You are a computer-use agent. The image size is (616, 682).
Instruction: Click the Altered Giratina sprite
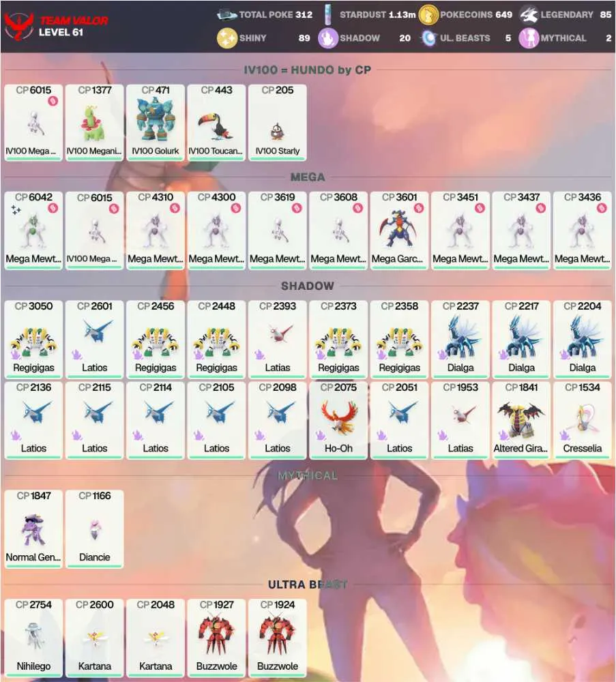(x=520, y=419)
